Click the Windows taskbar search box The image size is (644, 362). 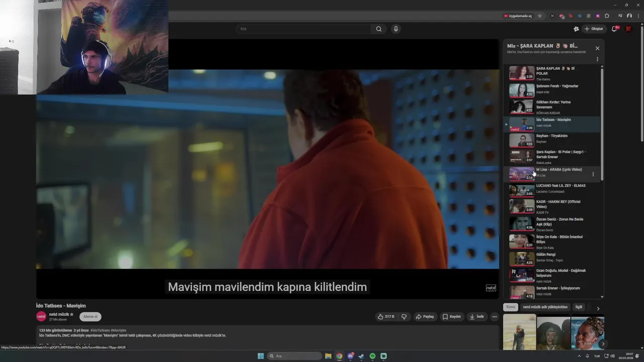click(x=294, y=356)
